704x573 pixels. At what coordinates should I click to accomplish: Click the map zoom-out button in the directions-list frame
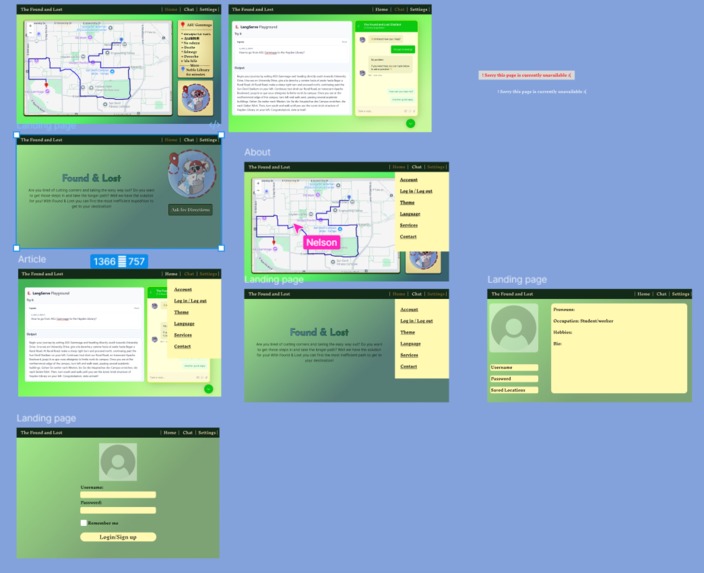(30, 33)
